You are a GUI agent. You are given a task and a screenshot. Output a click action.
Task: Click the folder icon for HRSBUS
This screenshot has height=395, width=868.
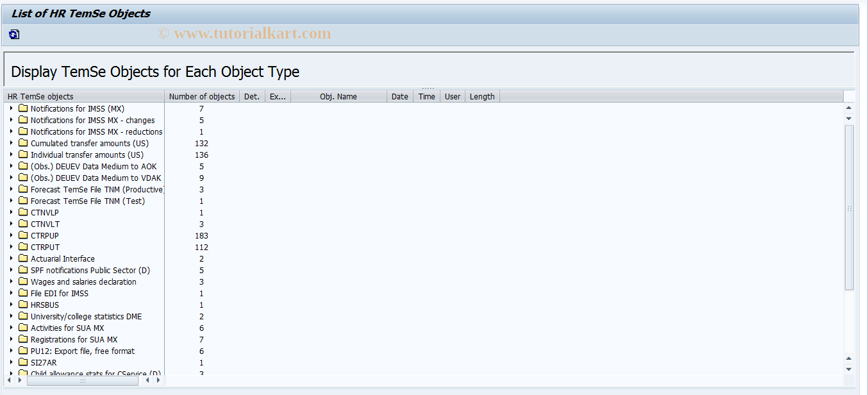point(22,305)
